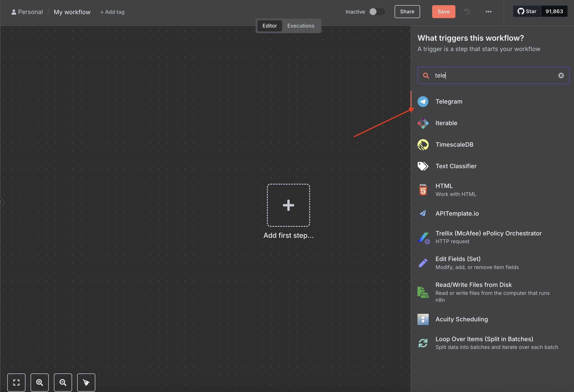Zoom out on the canvas
Screen dimensions: 574x392
(63, 382)
